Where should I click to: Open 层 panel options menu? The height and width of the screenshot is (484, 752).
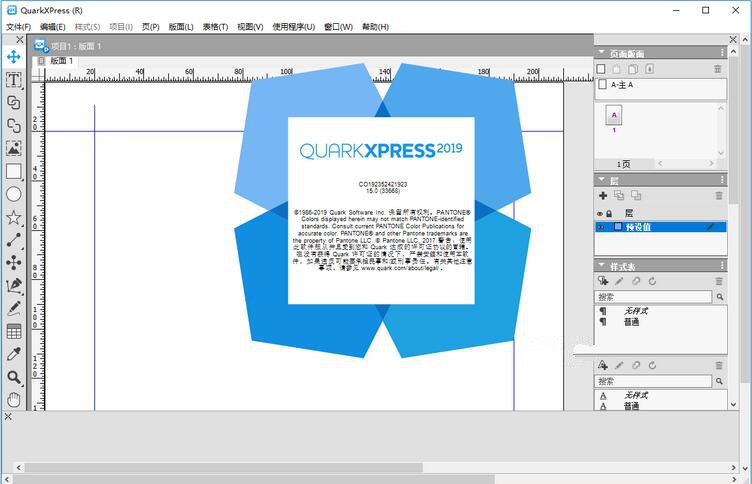722,180
